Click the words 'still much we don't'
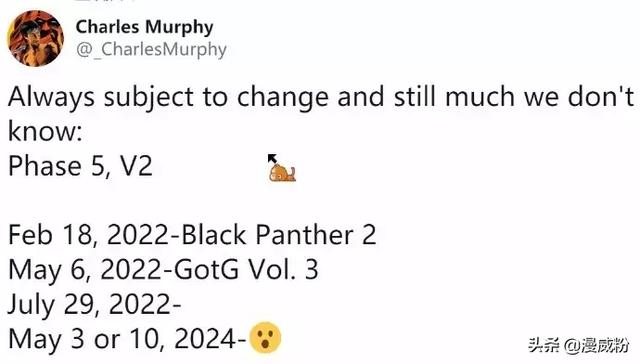 [x=513, y=97]
